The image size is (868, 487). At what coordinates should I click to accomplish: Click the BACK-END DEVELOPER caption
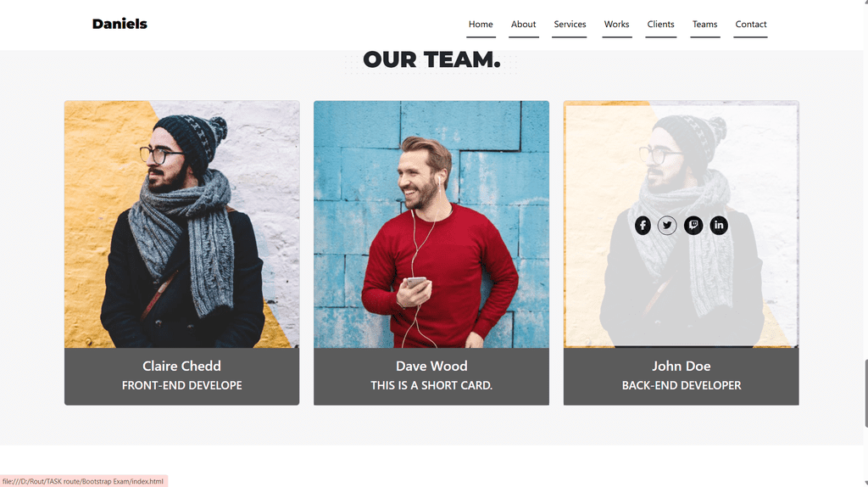pos(681,385)
